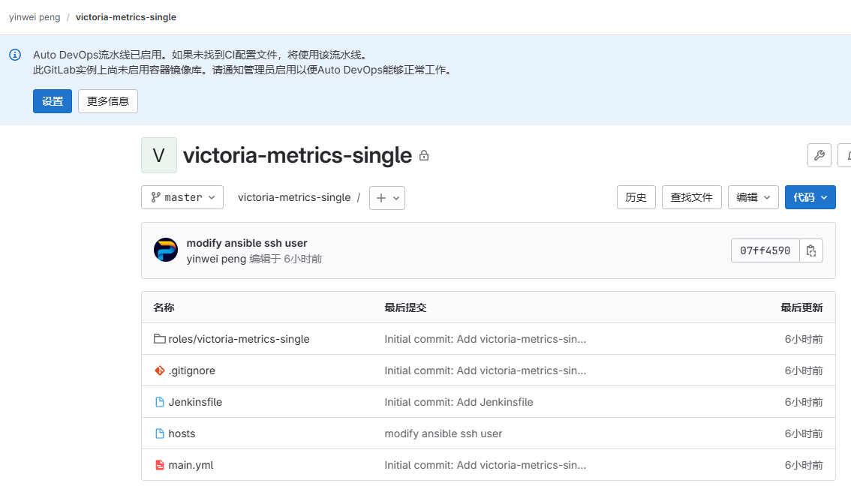Open commit message 'modify ansible ssh user'

[247, 242]
